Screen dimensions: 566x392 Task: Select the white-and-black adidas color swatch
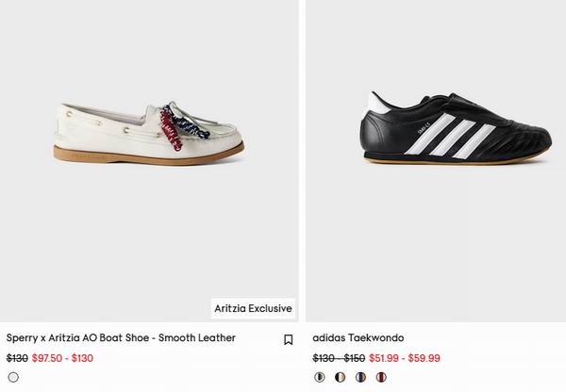320,377
